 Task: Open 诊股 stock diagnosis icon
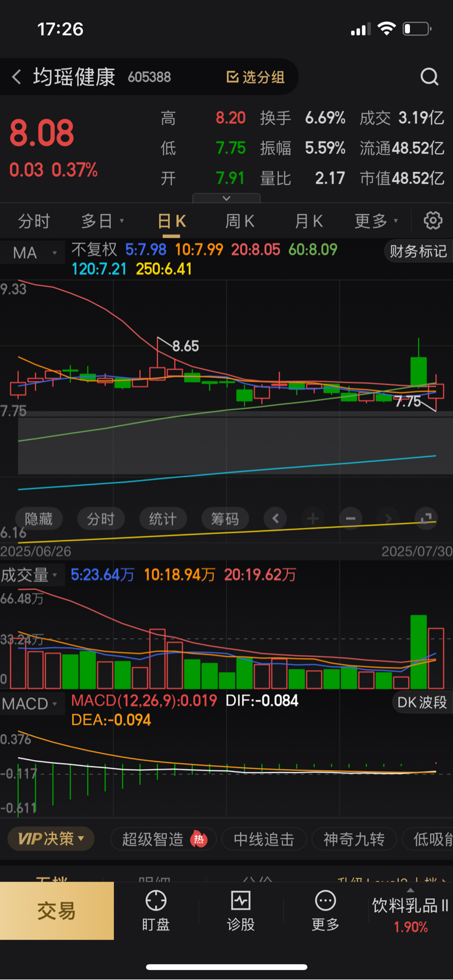click(x=241, y=910)
